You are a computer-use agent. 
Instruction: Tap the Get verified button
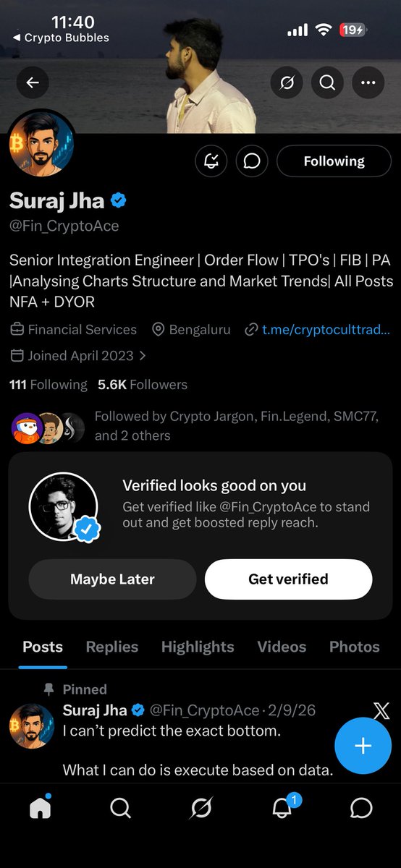[288, 579]
